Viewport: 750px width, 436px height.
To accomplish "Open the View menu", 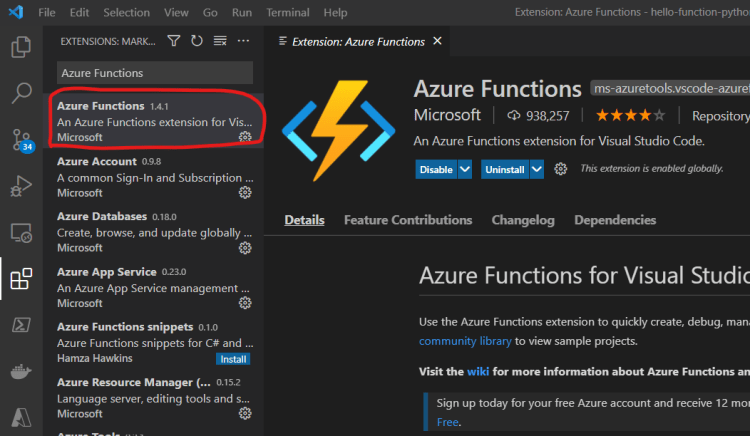I will [x=176, y=12].
